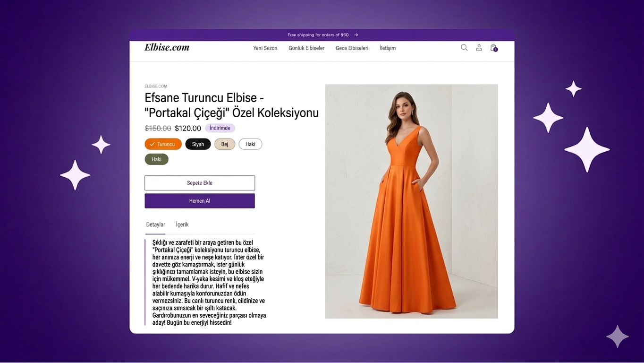Image resolution: width=644 pixels, height=363 pixels.
Task: Open the İletişim page
Action: click(x=388, y=48)
